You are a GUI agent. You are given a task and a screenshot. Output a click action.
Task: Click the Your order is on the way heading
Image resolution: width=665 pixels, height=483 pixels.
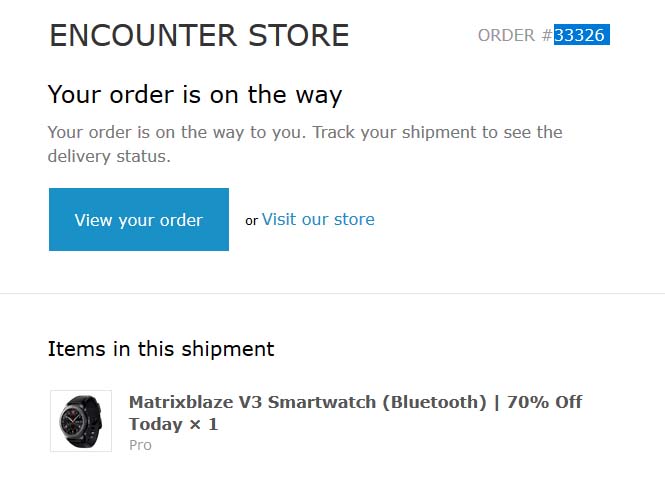(x=195, y=95)
